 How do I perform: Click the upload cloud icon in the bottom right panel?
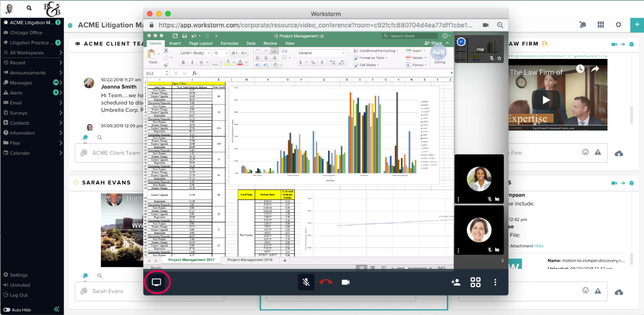pos(619,292)
